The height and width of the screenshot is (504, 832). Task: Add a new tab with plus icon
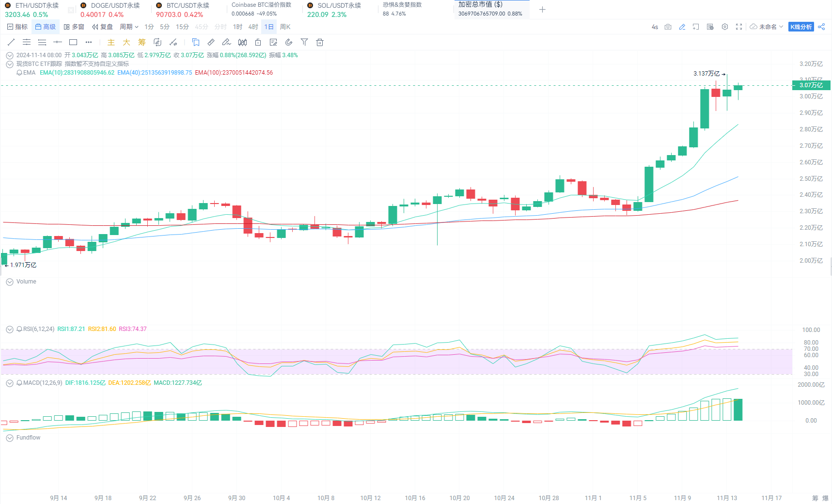click(x=542, y=10)
